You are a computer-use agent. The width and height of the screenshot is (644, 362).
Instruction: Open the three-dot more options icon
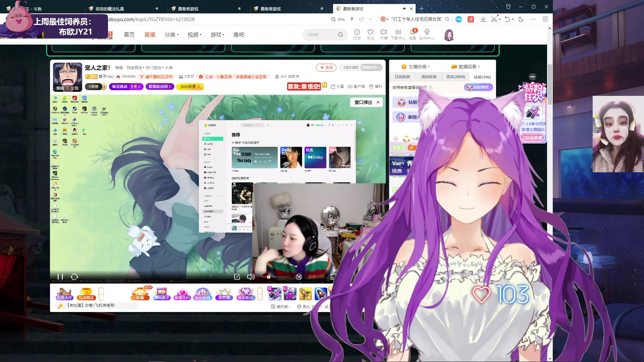[x=533, y=19]
